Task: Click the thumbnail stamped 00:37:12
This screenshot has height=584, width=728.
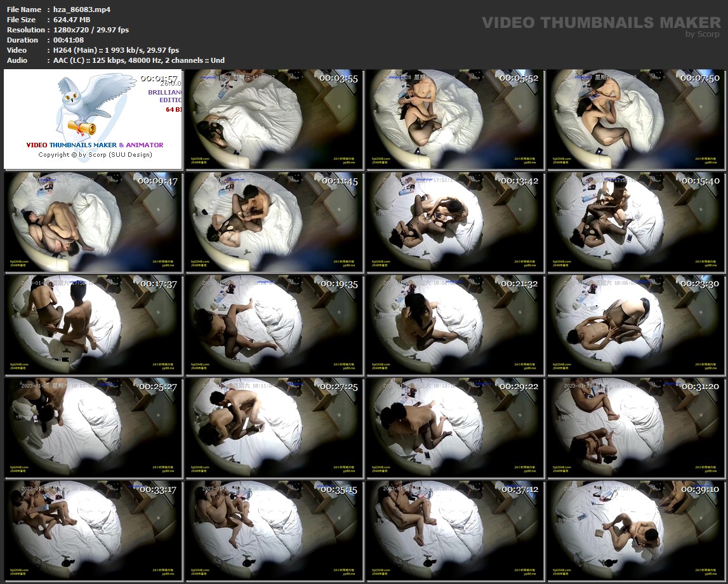Action: [455, 531]
